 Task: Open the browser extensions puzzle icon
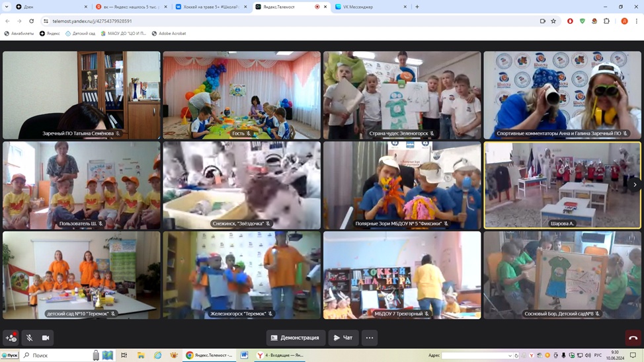(606, 21)
